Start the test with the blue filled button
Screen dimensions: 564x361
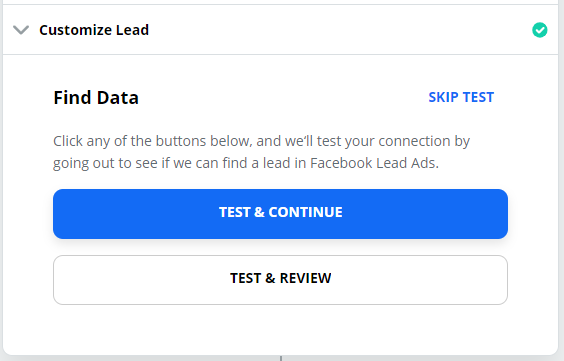[280, 214]
